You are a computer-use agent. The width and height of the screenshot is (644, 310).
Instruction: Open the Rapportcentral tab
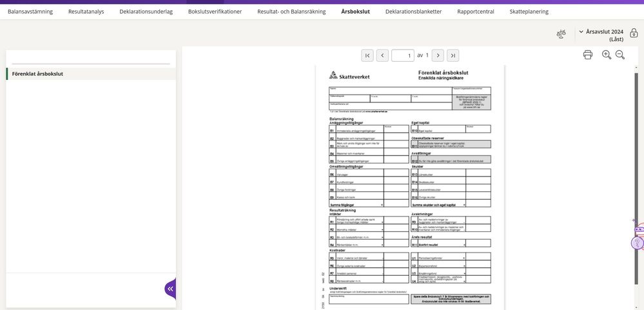[475, 12]
